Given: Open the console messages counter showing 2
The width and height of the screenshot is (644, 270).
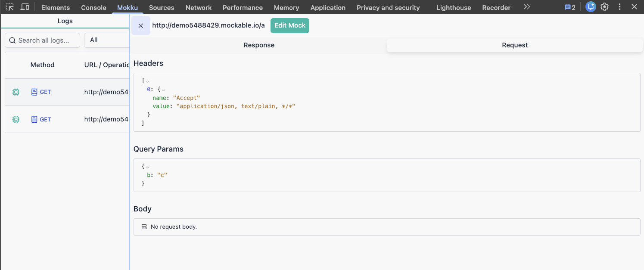Looking at the screenshot, I should click(x=570, y=7).
